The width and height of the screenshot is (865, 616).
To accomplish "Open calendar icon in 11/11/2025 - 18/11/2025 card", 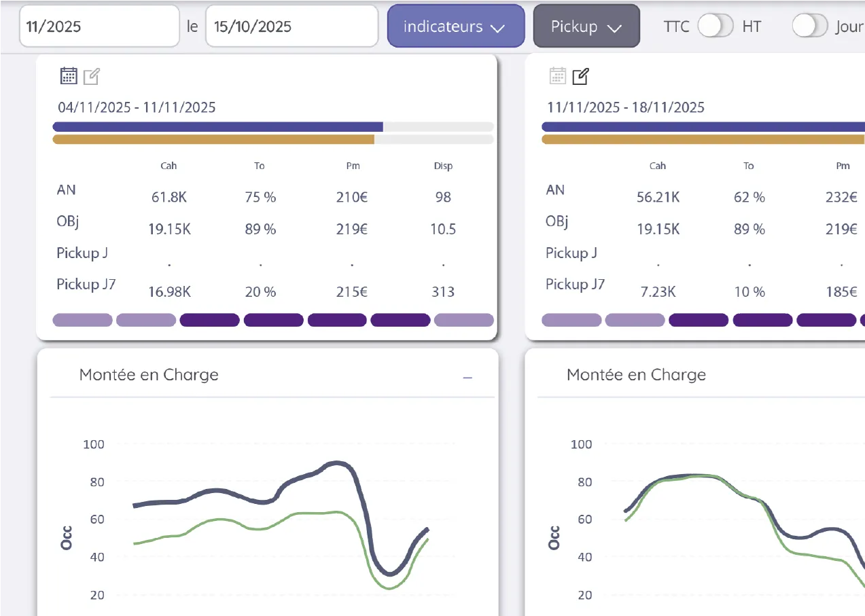I will pyautogui.click(x=557, y=76).
